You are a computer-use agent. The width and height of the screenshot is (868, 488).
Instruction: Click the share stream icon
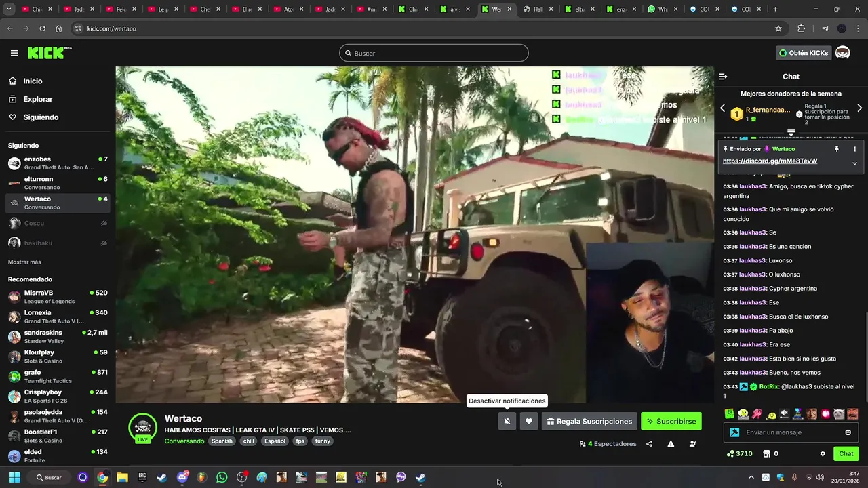pos(649,444)
